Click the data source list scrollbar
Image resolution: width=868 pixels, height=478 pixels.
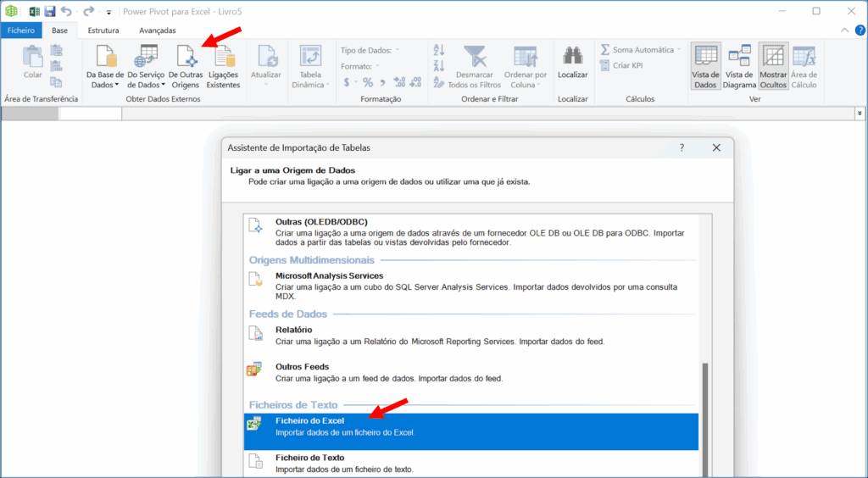click(705, 407)
